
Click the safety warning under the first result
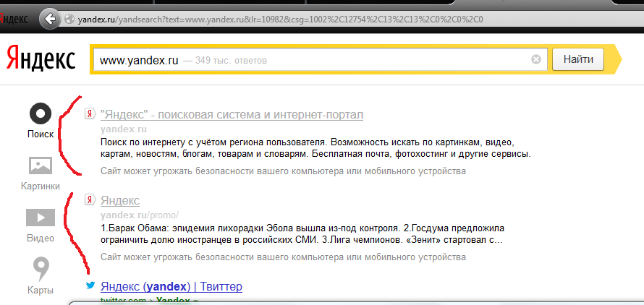tap(283, 171)
